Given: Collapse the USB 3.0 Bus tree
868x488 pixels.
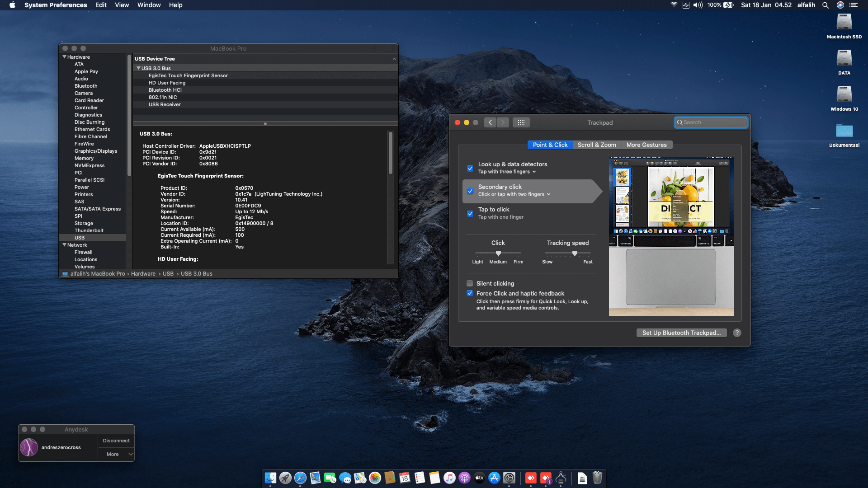Looking at the screenshot, I should (138, 68).
